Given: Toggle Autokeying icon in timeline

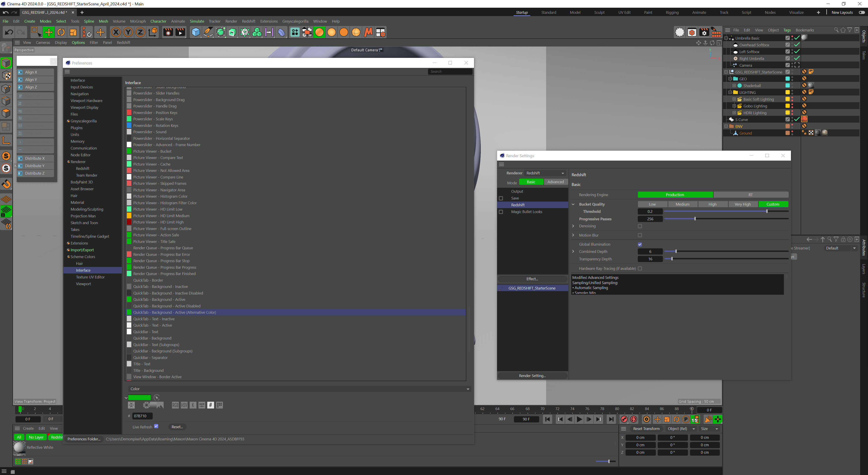Looking at the screenshot, I should (x=634, y=419).
